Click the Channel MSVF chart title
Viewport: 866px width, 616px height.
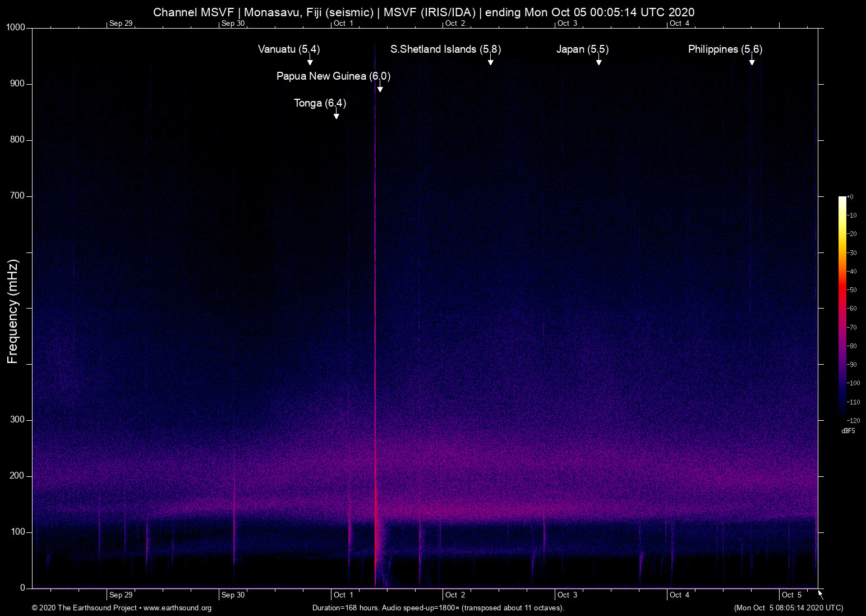[423, 12]
